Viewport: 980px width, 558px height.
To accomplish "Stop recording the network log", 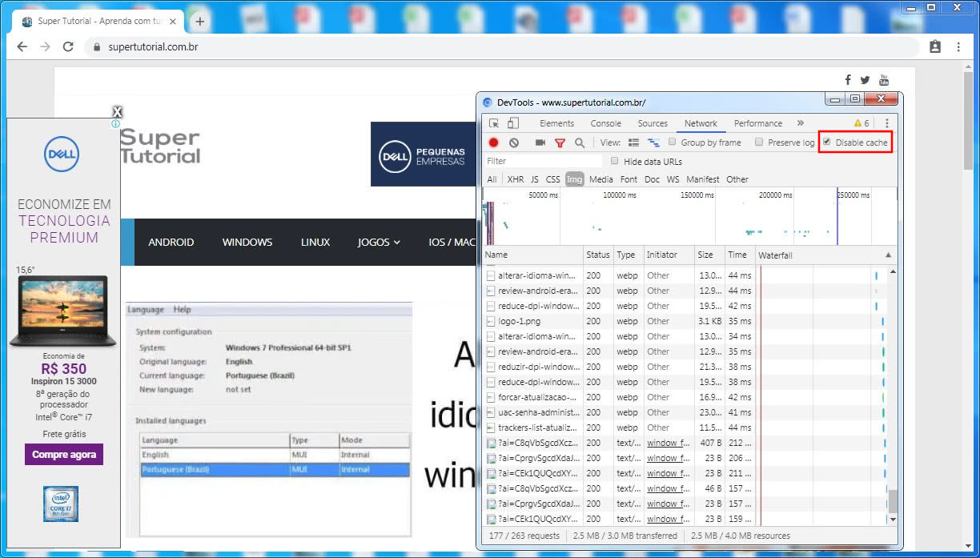I will pyautogui.click(x=494, y=143).
